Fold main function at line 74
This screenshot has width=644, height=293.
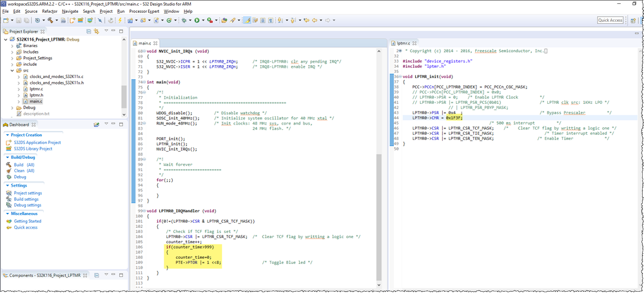145,82
